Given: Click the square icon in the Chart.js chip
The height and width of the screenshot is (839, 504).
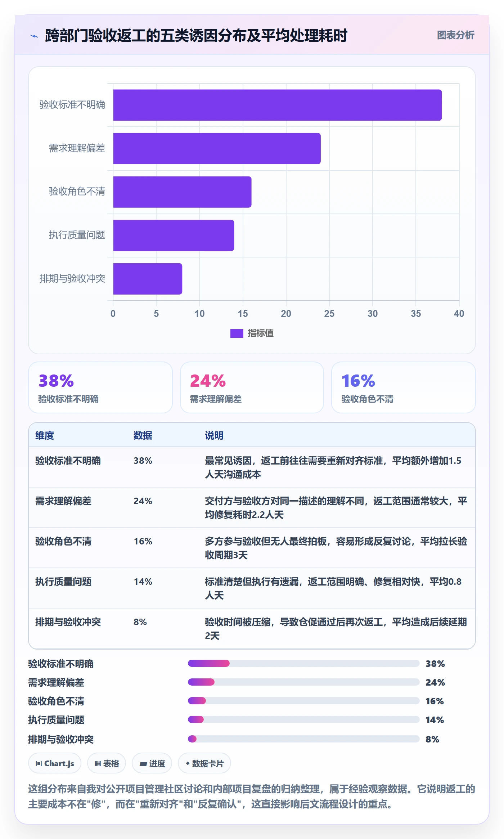Looking at the screenshot, I should coord(39,764).
